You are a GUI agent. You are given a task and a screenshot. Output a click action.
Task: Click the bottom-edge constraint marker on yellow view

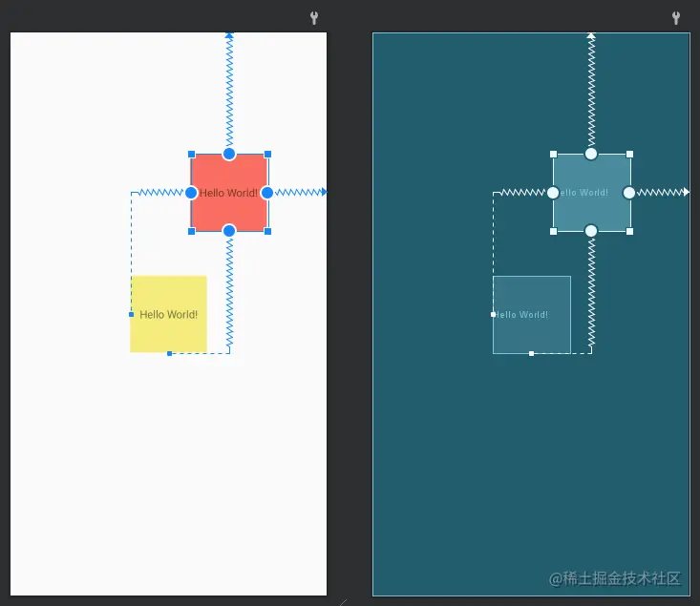click(169, 353)
